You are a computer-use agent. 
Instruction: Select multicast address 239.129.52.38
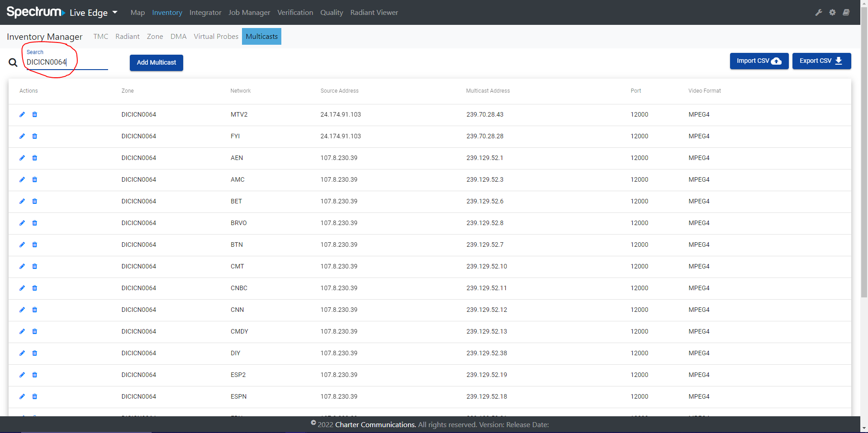point(487,353)
